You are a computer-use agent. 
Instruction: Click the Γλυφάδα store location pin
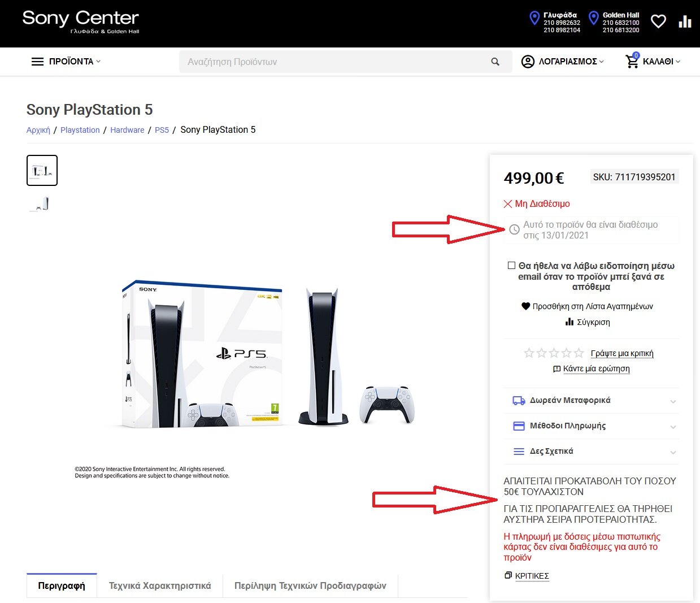click(x=534, y=18)
